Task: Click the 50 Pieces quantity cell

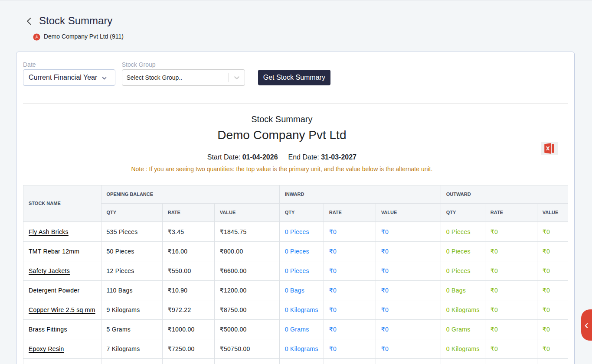Action: tap(132, 251)
